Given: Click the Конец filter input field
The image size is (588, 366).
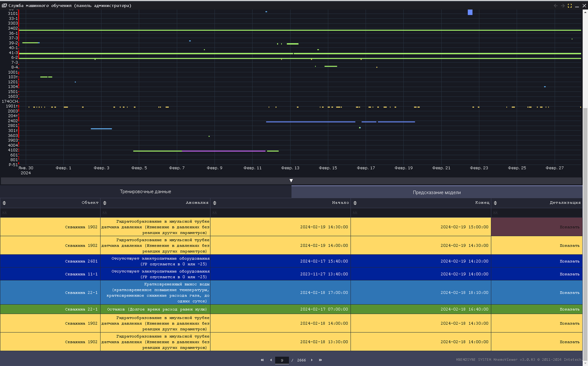Looking at the screenshot, I should [x=421, y=213].
